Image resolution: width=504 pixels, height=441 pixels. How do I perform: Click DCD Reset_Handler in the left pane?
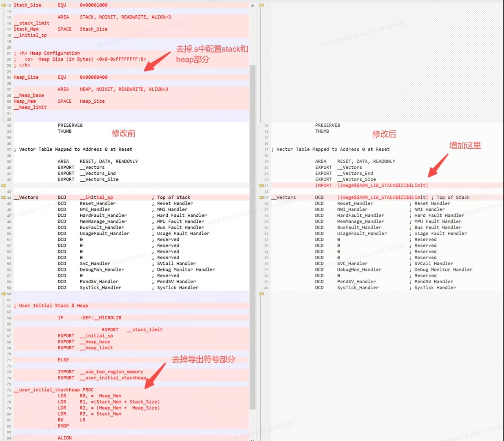[x=87, y=203]
